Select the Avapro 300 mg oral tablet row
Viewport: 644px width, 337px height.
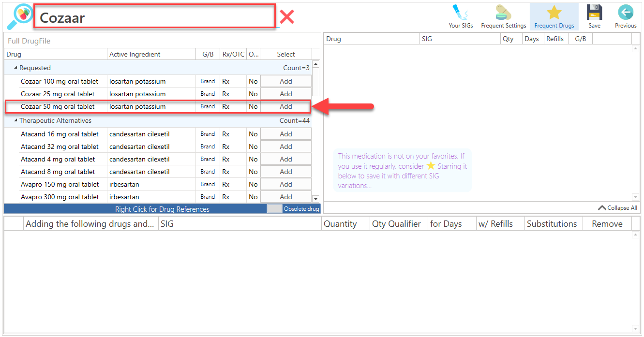coord(158,197)
